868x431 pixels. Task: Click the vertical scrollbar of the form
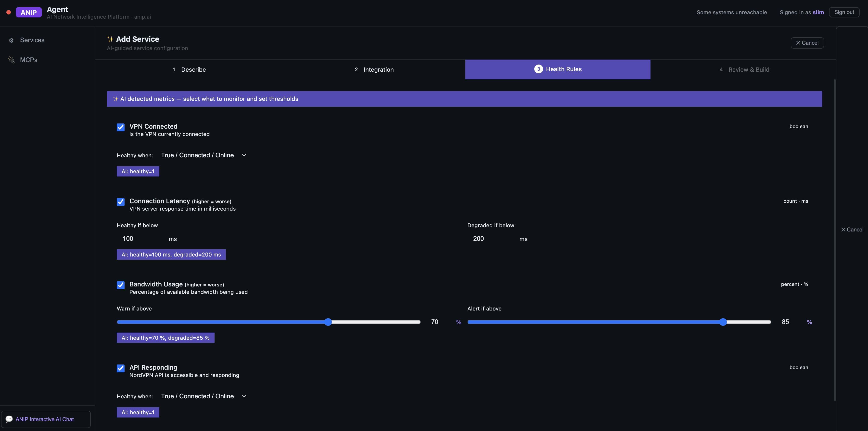(x=835, y=240)
